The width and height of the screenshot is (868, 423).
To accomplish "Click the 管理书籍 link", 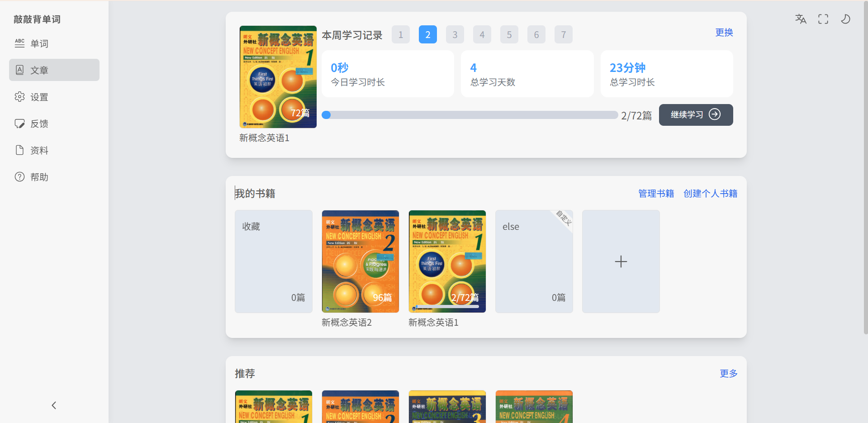I will 656,194.
